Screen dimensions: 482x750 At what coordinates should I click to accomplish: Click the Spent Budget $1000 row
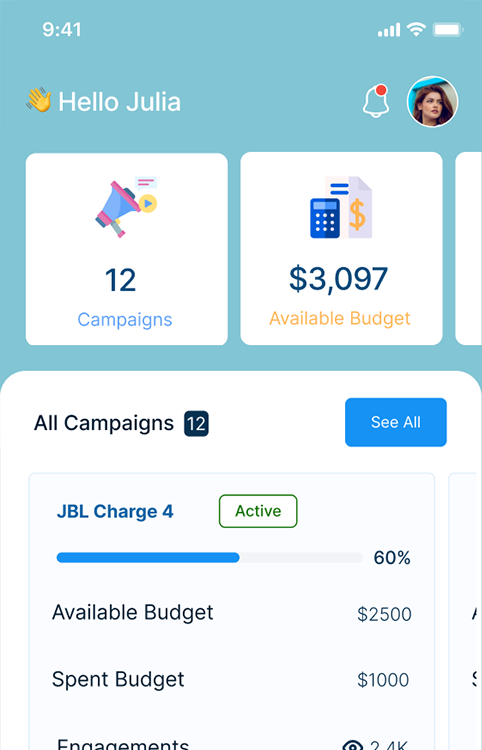(231, 680)
